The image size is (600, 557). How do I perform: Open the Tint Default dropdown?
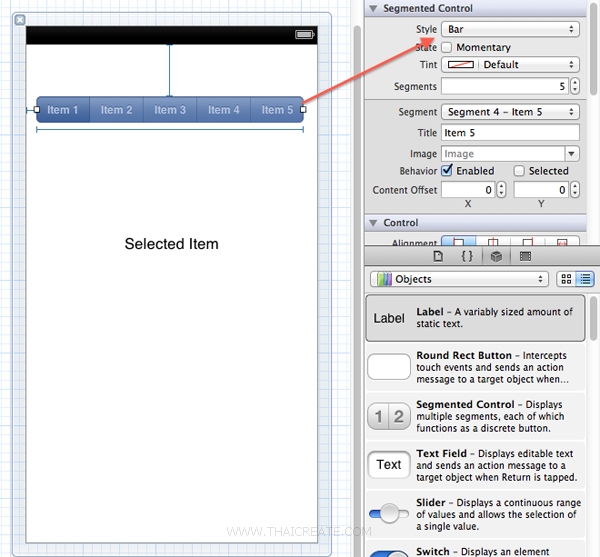tap(510, 65)
